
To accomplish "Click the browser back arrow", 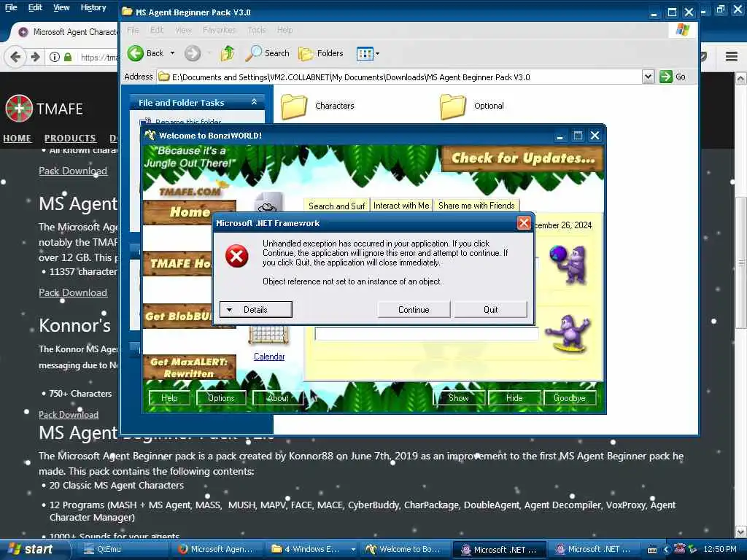I will coord(15,57).
